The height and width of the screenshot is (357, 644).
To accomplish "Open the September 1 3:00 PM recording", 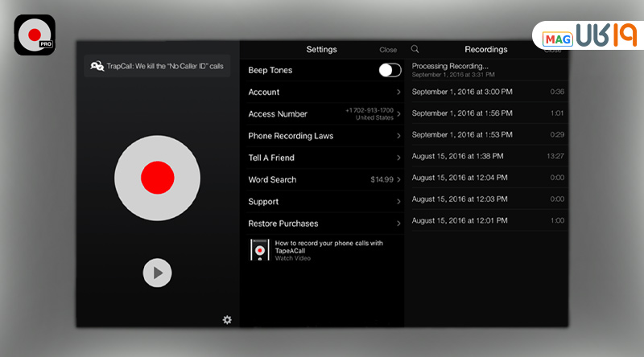I will [x=487, y=92].
